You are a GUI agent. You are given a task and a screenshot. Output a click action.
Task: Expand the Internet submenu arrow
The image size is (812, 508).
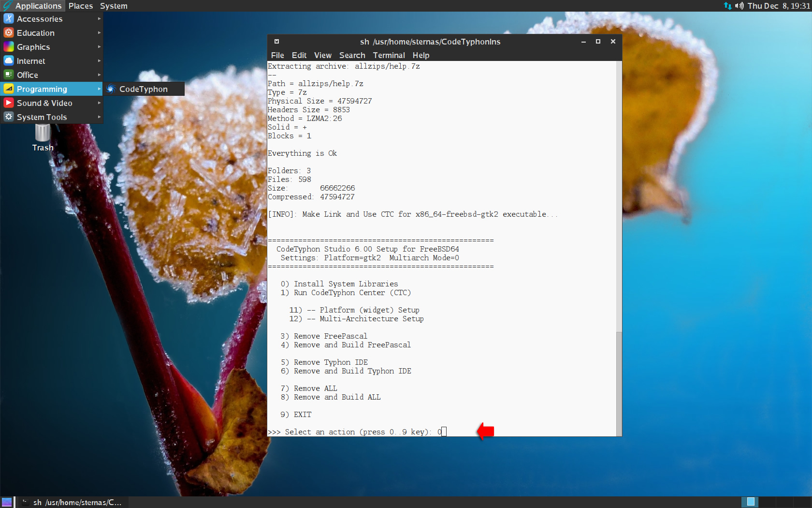click(x=99, y=61)
